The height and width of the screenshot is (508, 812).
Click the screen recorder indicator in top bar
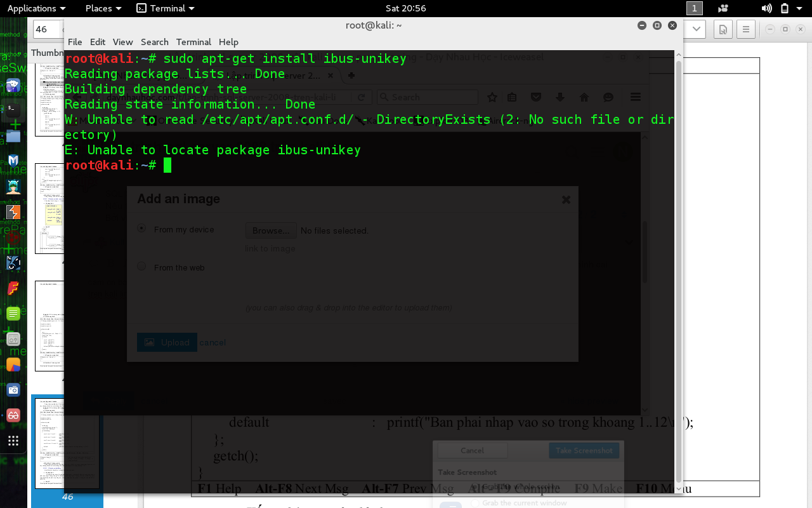tap(723, 8)
